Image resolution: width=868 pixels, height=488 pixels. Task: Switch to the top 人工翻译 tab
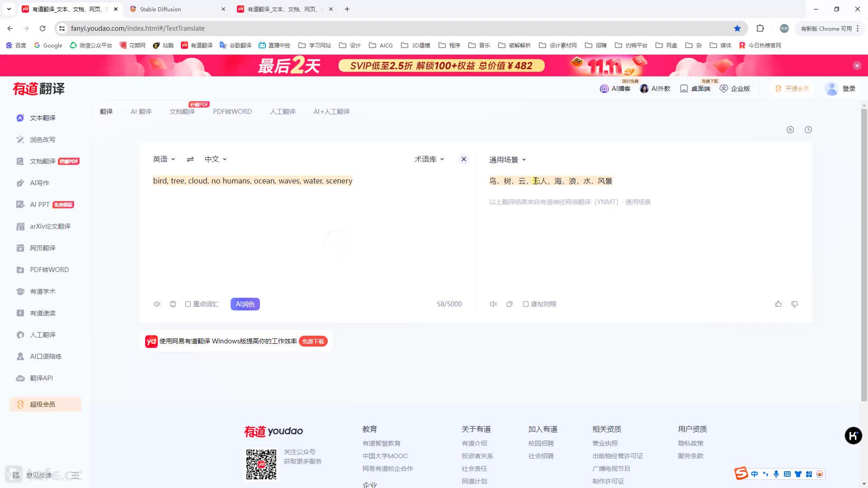[283, 112]
